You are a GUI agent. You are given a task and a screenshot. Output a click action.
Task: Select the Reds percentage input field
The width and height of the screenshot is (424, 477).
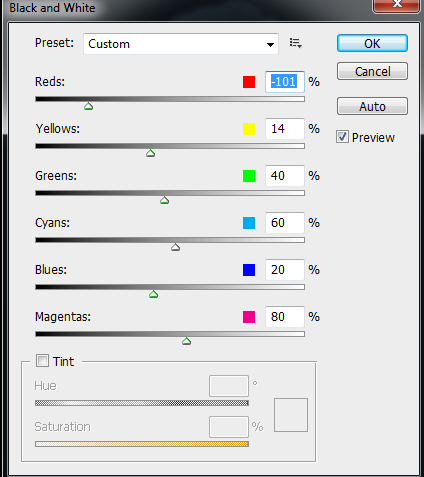(x=285, y=82)
